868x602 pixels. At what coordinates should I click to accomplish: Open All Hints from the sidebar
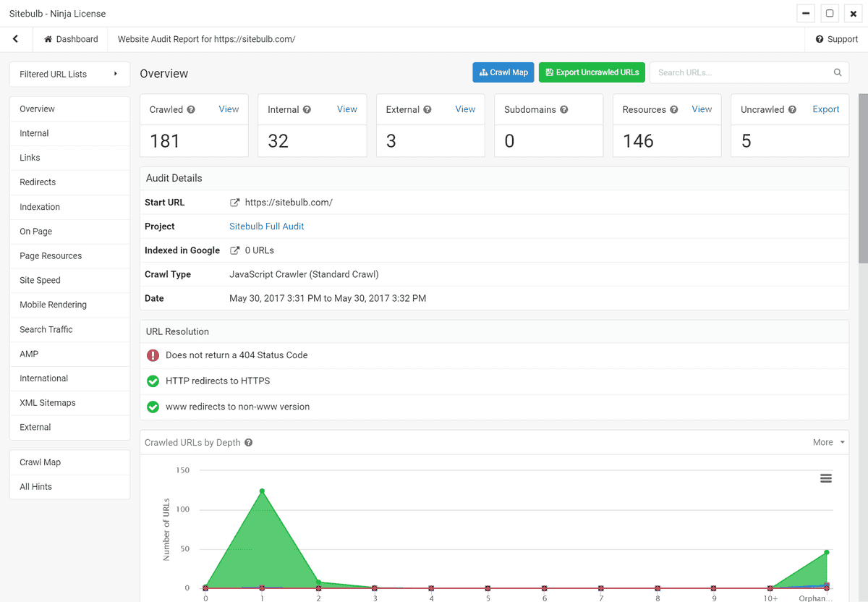[69, 487]
